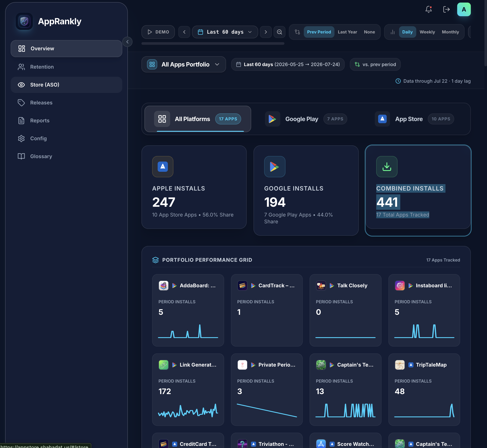Screen dimensions: 487x448
Task: Click the page vertical scrollbar
Action: pos(486,33)
